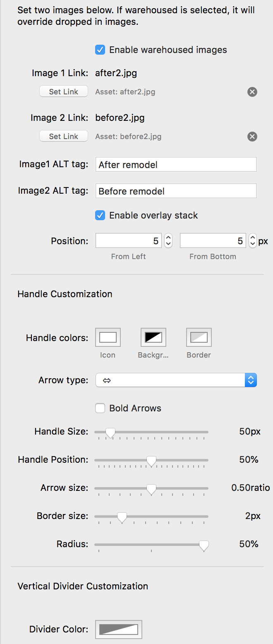Remove the before2.jpg asset link
This screenshot has width=273, height=644.
coord(252,137)
